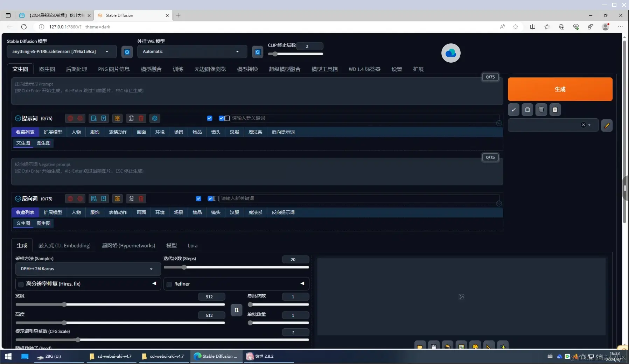
Task: Adjust 迭代步数 (Steps) slider
Action: (x=236, y=267)
